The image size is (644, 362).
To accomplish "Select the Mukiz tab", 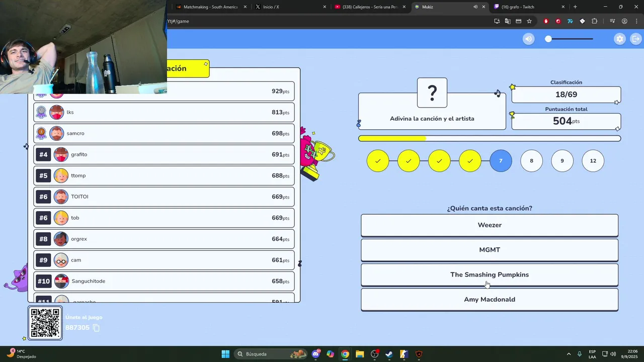I will click(x=449, y=7).
